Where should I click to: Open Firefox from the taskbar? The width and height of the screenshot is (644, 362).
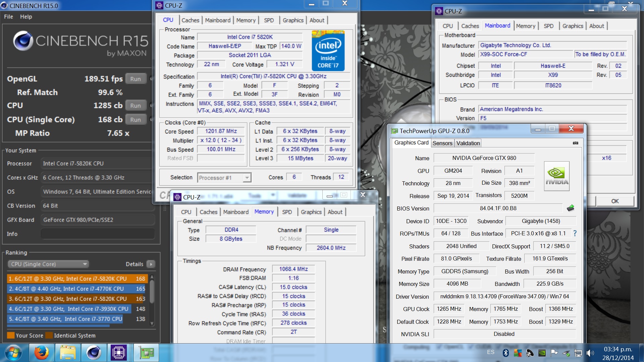(x=42, y=353)
